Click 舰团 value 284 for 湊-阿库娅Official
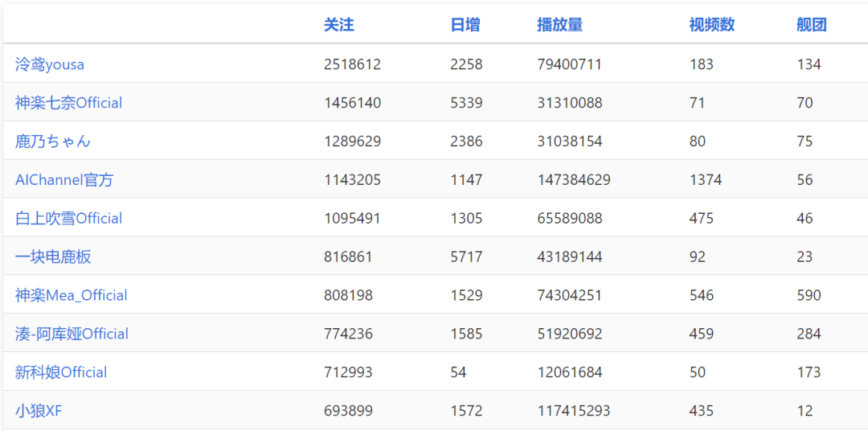Viewport: 868px width, 431px height. (809, 334)
